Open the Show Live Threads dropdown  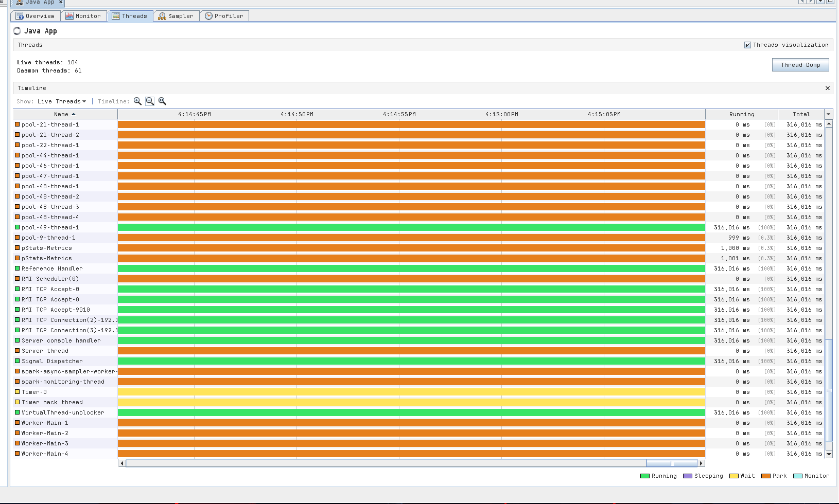[62, 101]
